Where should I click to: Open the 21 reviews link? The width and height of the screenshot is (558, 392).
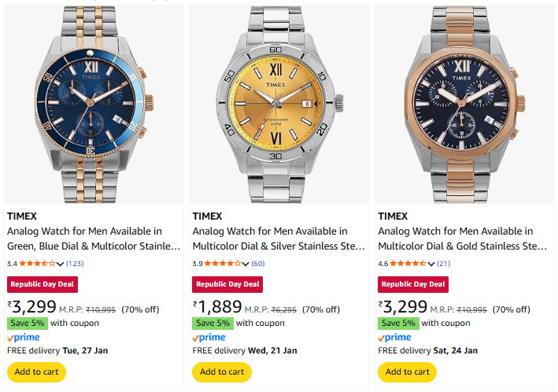444,263
